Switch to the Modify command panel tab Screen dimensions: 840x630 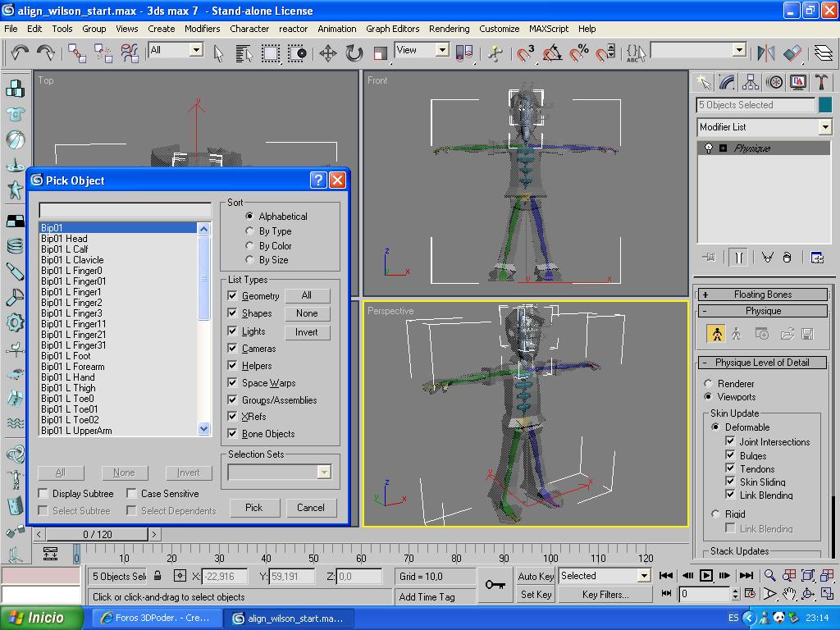tap(727, 82)
